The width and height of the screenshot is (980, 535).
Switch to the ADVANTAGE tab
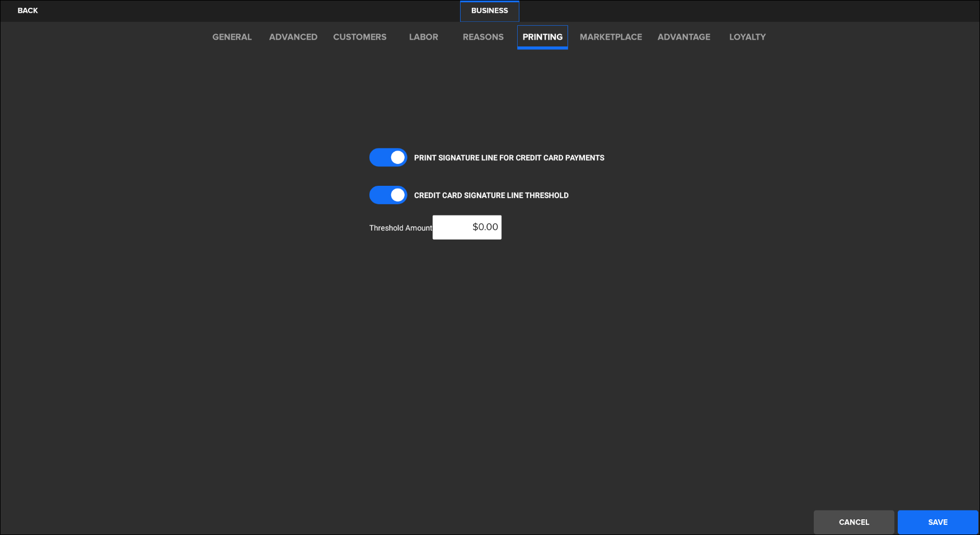683,37
